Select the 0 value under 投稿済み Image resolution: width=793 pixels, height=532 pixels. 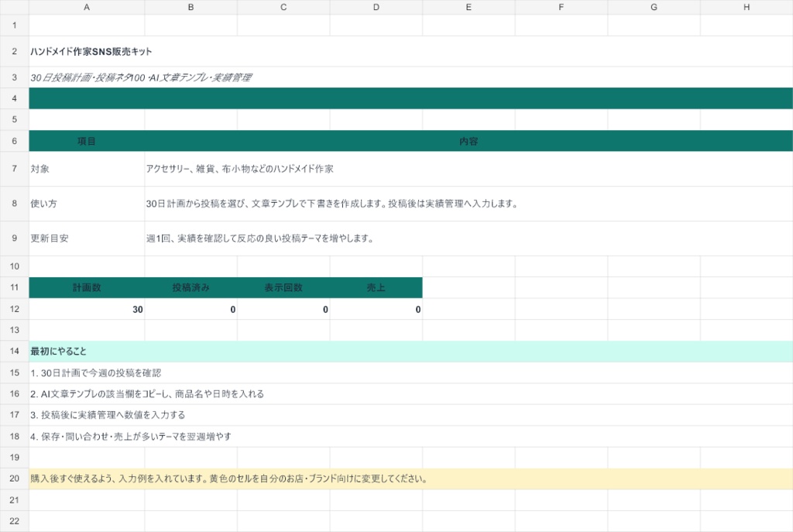point(191,309)
